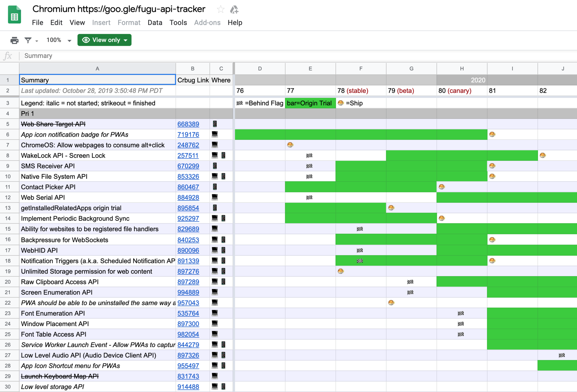
Task: Open the File menu
Action: point(37,23)
